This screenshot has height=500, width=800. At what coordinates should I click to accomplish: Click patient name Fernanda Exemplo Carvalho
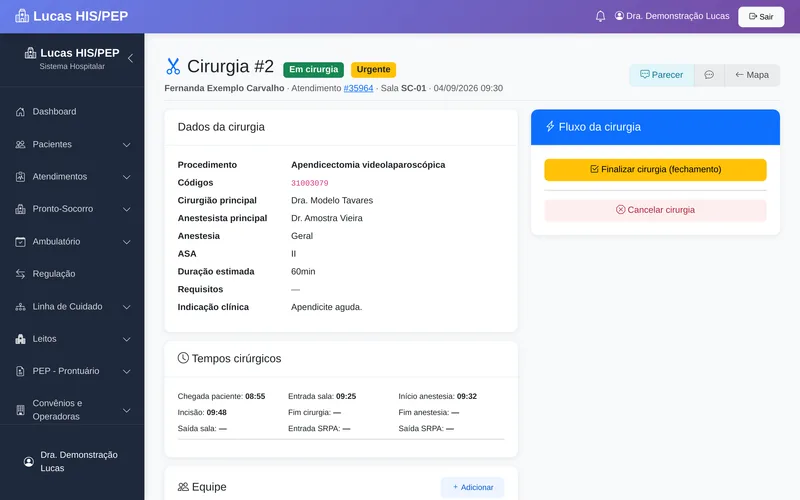tap(224, 88)
